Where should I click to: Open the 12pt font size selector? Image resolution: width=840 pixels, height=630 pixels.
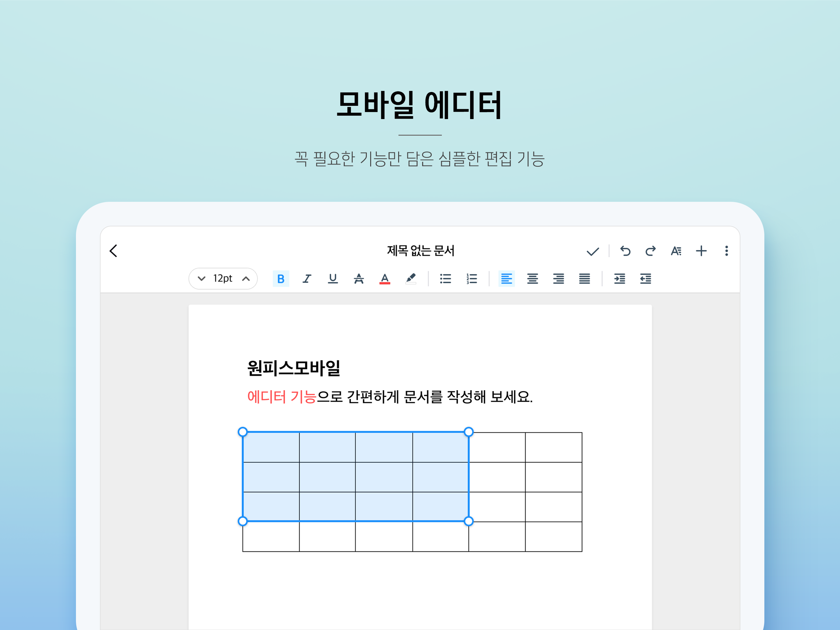pyautogui.click(x=223, y=278)
